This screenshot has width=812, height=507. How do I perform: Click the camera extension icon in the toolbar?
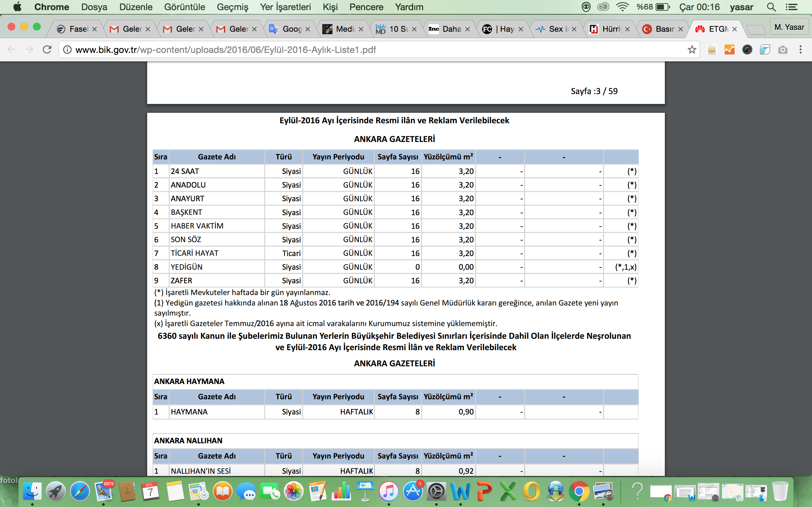coord(783,50)
